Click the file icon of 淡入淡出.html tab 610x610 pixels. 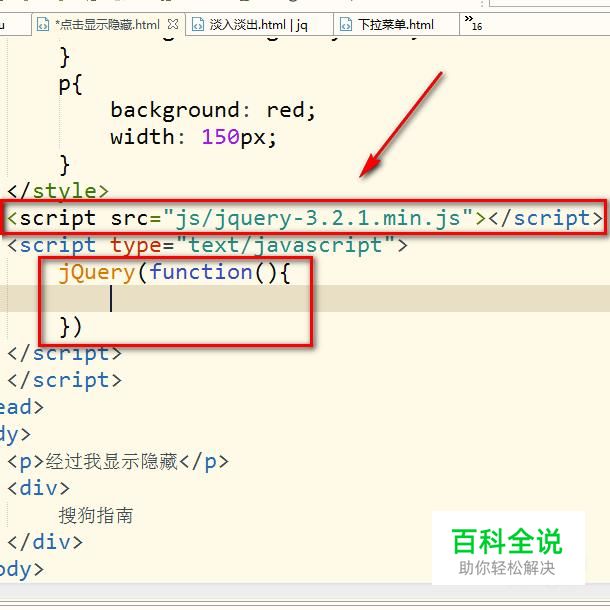(198, 25)
